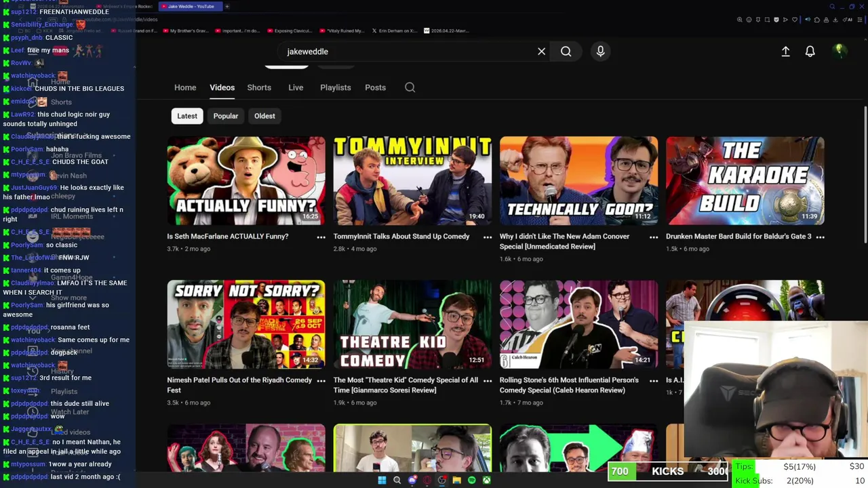Select the Latest sort chip

tap(187, 116)
